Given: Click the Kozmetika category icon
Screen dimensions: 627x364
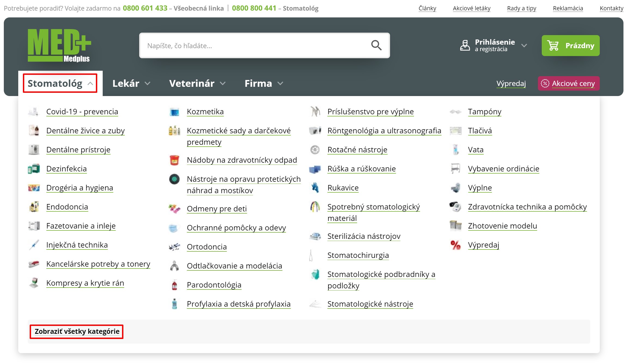Looking at the screenshot, I should [x=174, y=112].
